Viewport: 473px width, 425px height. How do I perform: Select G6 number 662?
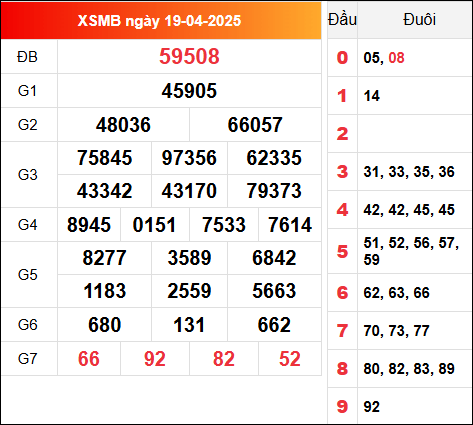click(274, 325)
